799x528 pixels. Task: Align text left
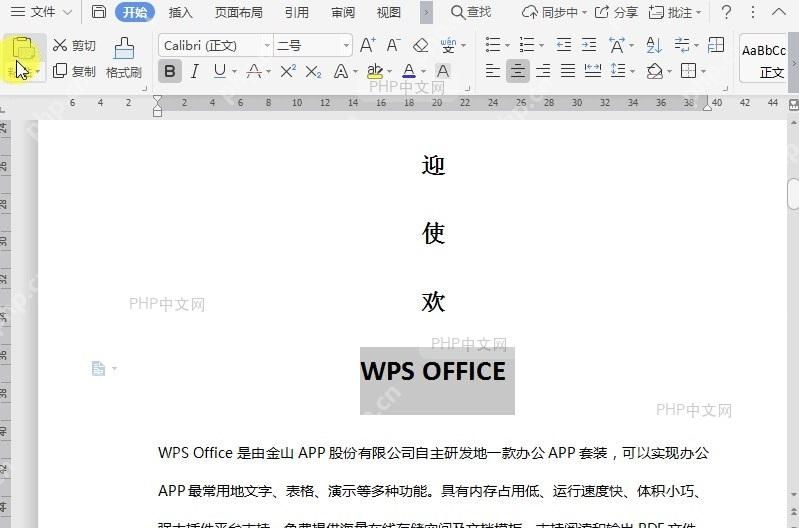pyautogui.click(x=493, y=71)
